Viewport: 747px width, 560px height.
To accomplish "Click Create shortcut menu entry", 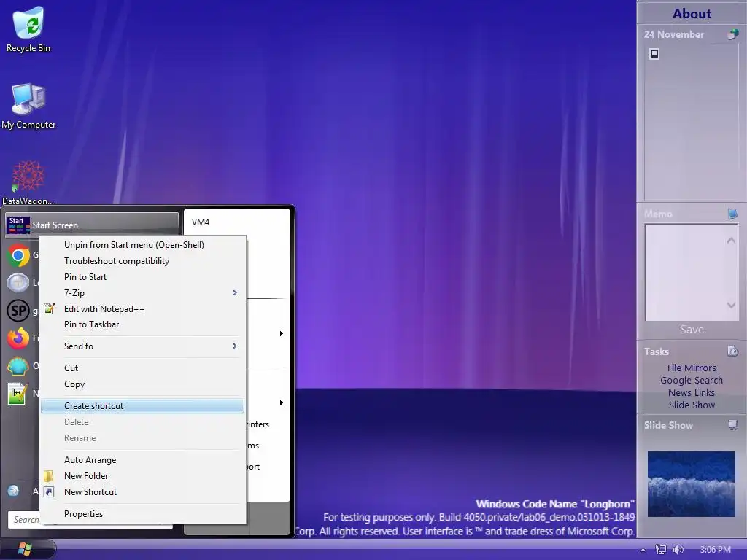I will click(142, 405).
